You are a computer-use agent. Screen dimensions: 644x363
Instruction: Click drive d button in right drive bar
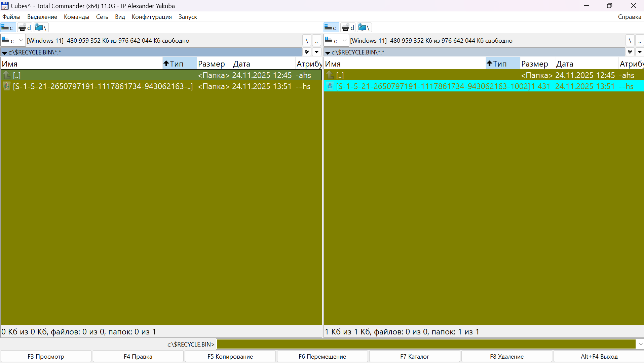point(348,28)
